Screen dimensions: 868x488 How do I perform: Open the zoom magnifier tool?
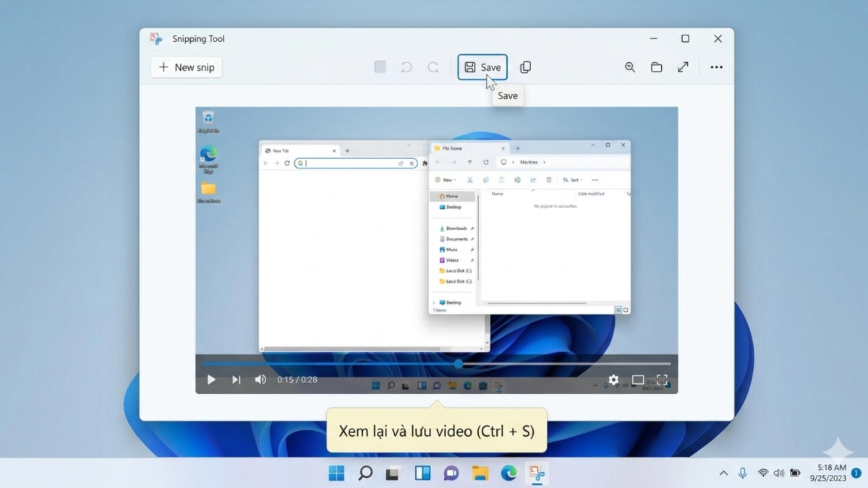pyautogui.click(x=629, y=67)
